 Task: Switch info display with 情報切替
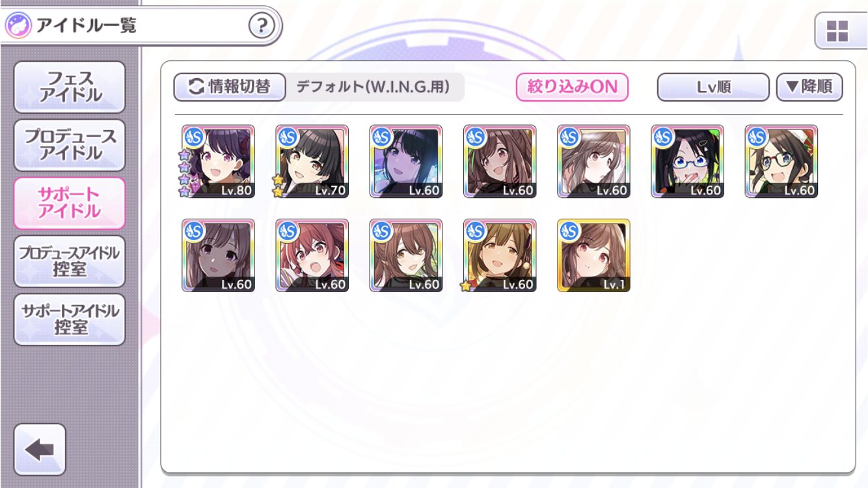[x=230, y=87]
